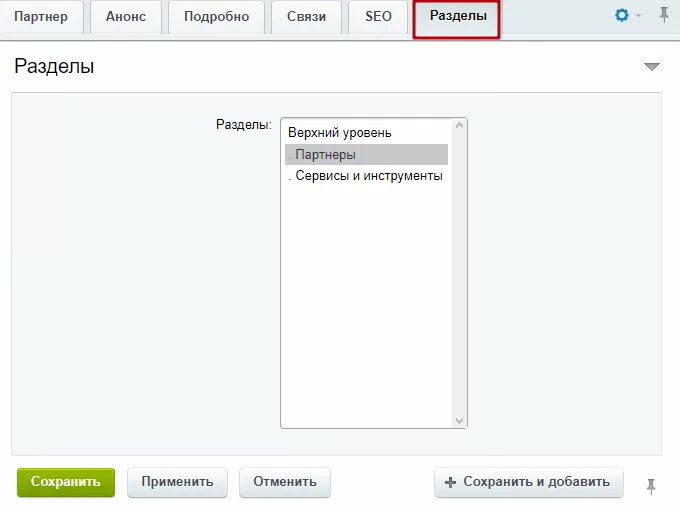Switch to the Партнер tab
Screen dimensions: 680x508
click(x=41, y=17)
